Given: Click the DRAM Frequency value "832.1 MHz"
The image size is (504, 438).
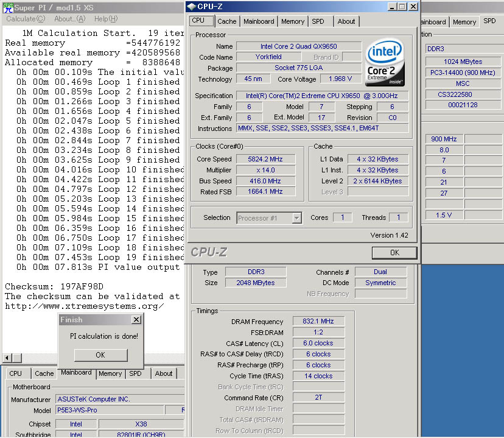Looking at the screenshot, I should click(x=318, y=321).
